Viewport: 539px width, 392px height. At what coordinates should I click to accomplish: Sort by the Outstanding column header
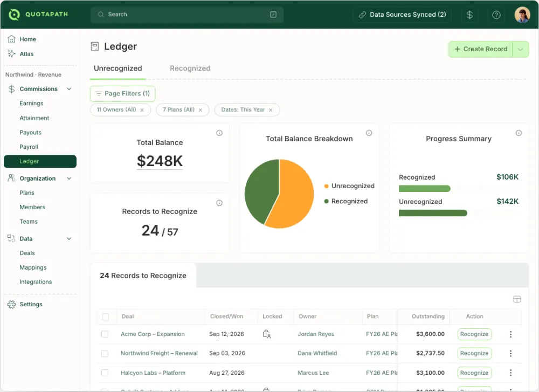point(428,317)
